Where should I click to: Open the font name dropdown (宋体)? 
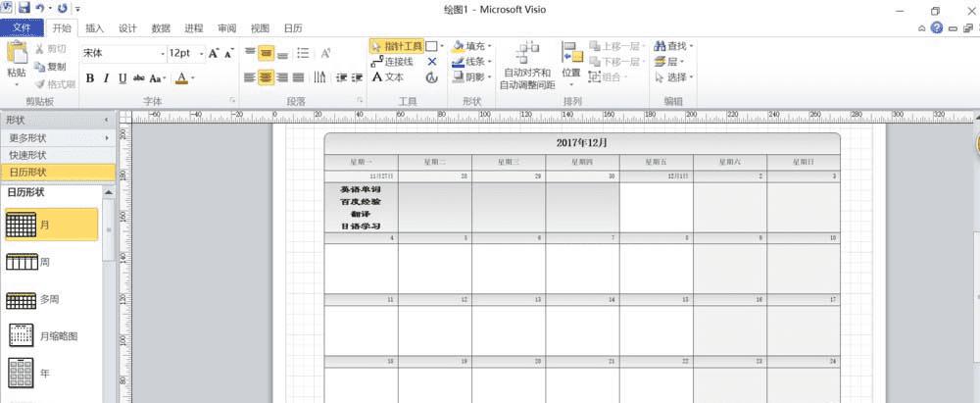163,54
